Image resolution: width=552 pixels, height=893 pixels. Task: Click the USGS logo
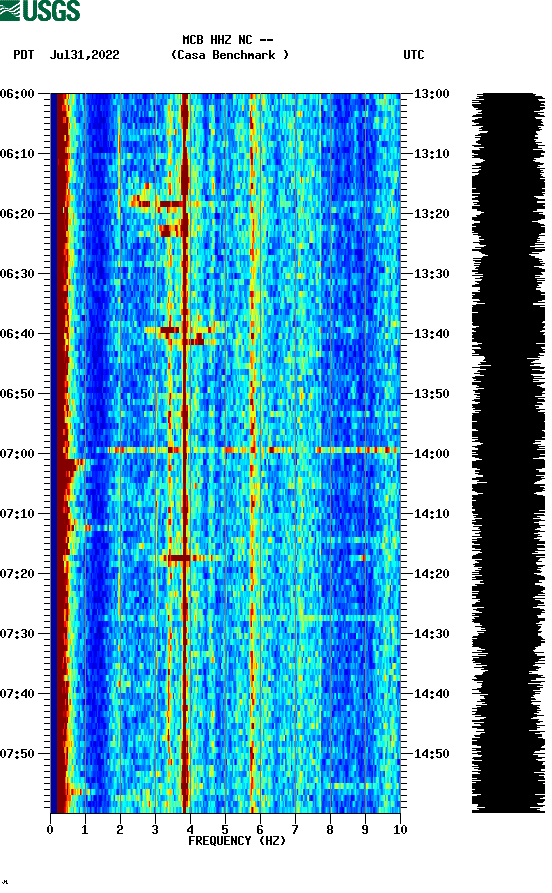pyautogui.click(x=40, y=10)
